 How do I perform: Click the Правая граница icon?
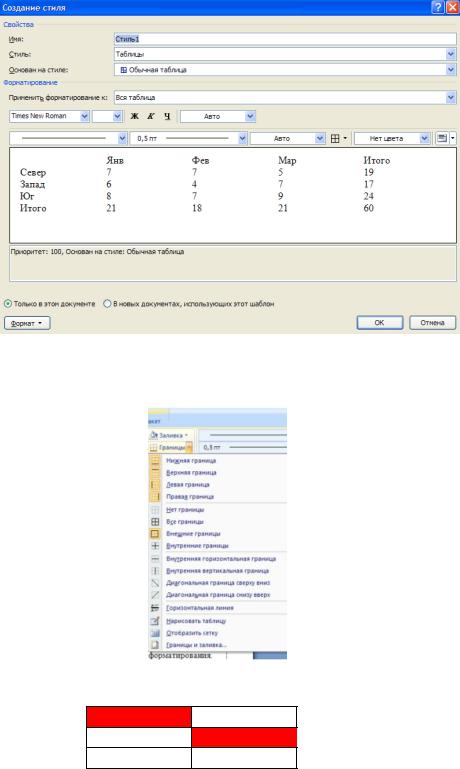pos(155,497)
